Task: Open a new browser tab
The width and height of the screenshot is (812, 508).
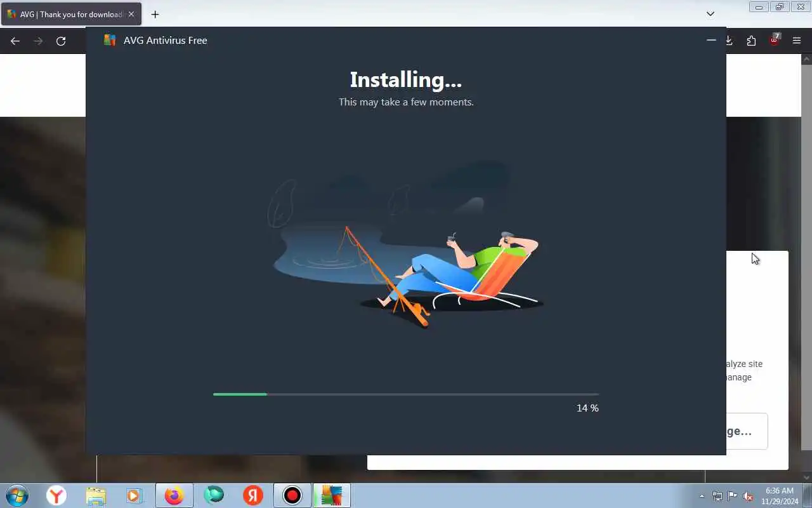Action: [155, 14]
